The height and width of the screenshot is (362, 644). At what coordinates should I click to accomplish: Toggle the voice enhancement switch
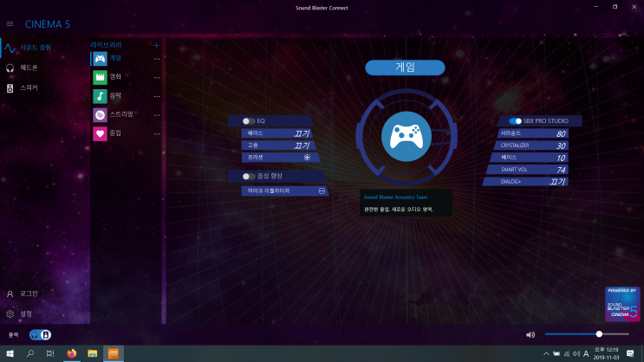249,177
